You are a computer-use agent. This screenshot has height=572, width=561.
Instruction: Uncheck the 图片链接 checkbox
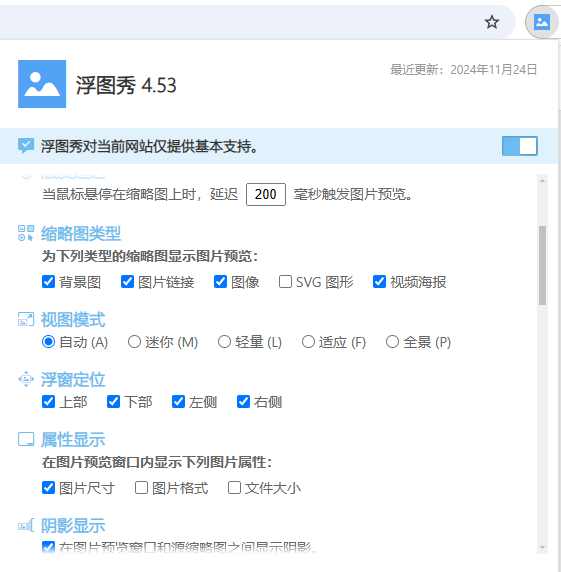point(127,282)
